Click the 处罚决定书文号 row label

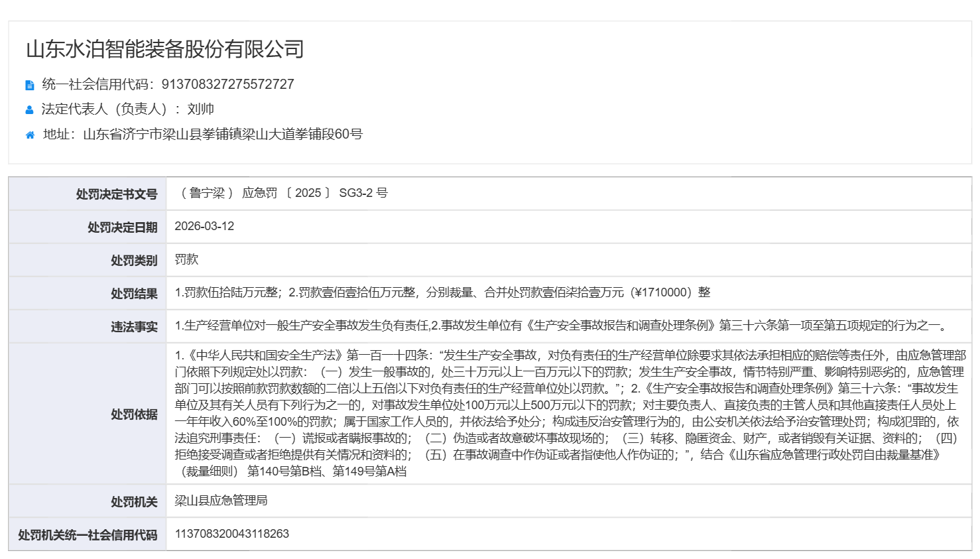pyautogui.click(x=117, y=194)
